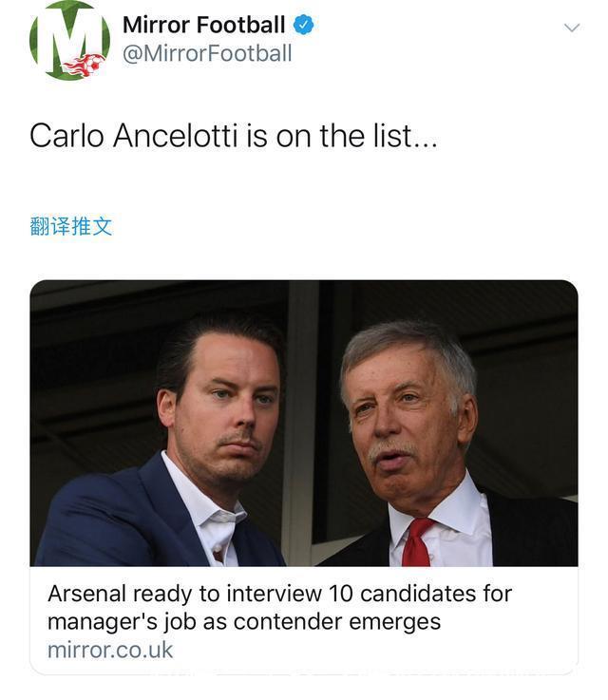The image size is (608, 700).
Task: Open the Mirror Football display name
Action: coord(203,25)
